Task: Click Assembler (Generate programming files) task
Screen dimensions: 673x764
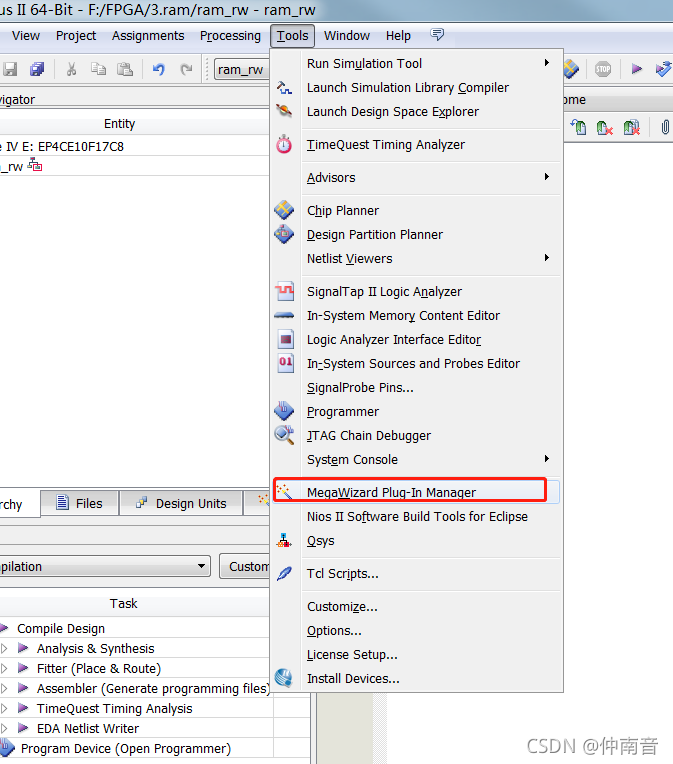Action: pos(153,688)
